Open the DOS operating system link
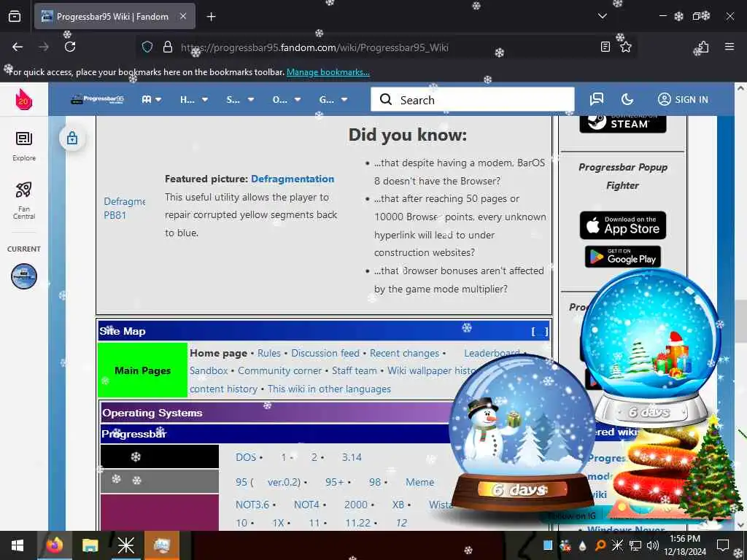This screenshot has width=747, height=560. tap(246, 457)
